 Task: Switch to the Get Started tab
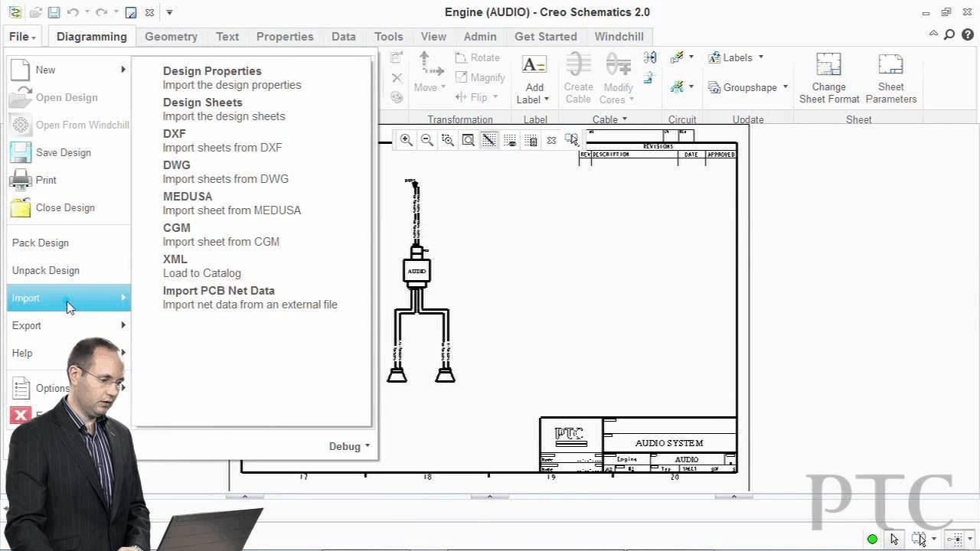(x=546, y=36)
